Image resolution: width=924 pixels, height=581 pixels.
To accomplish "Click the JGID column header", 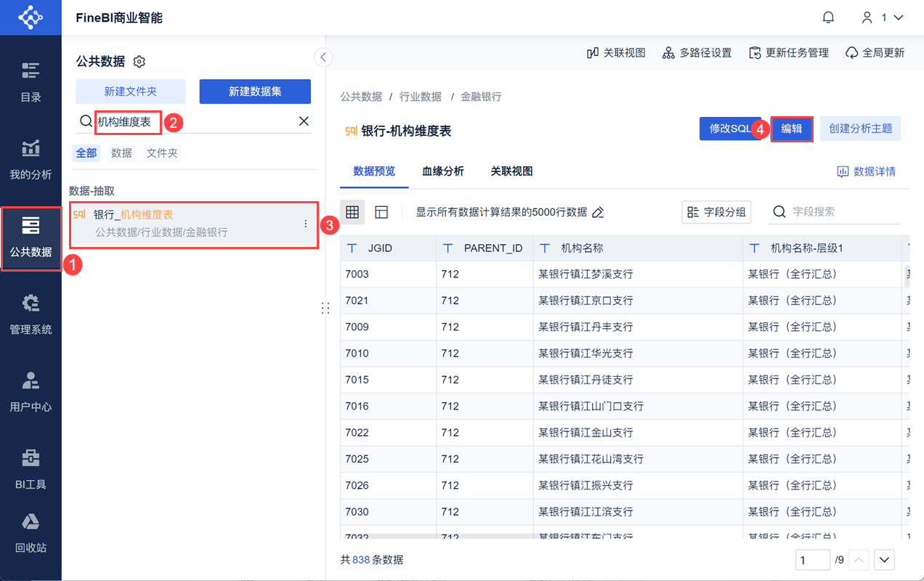I will pos(388,248).
